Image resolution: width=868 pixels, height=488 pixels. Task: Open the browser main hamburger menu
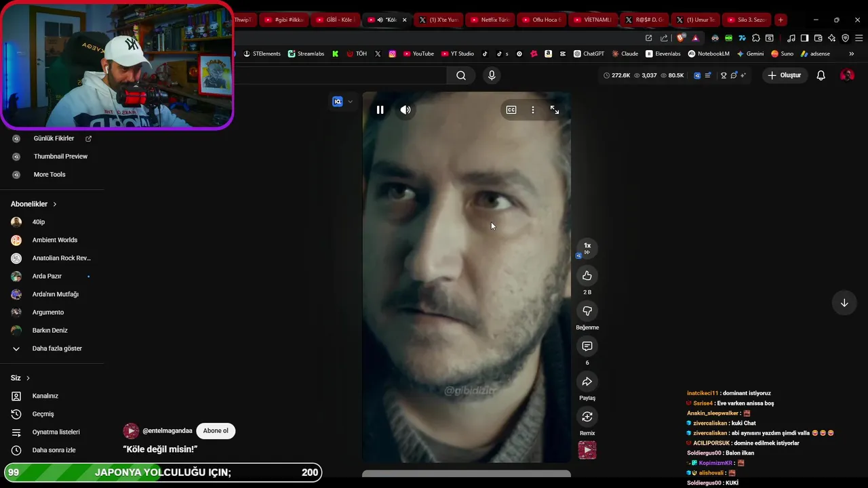(859, 38)
